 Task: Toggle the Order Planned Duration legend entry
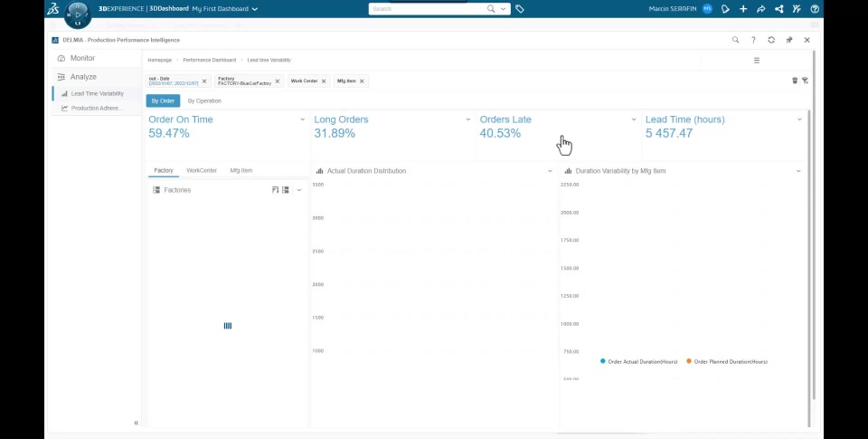[x=727, y=361]
